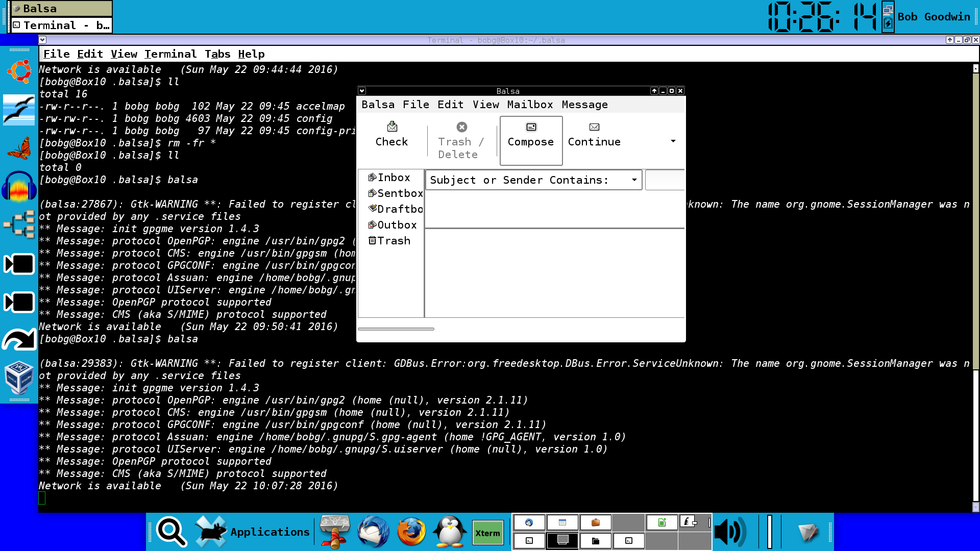The width and height of the screenshot is (980, 551).
Task: Click the tree diagram launcher in the dock
Action: 19,225
